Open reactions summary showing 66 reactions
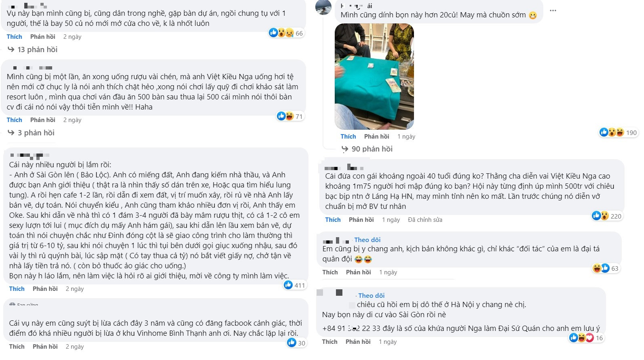Image resolution: width=644 pixels, height=360 pixels. click(x=286, y=33)
